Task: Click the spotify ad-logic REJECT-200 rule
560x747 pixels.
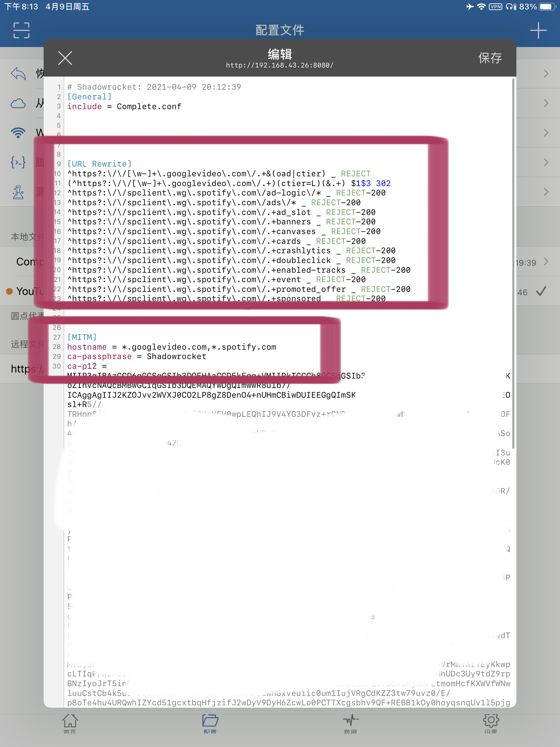Action: 226,193
